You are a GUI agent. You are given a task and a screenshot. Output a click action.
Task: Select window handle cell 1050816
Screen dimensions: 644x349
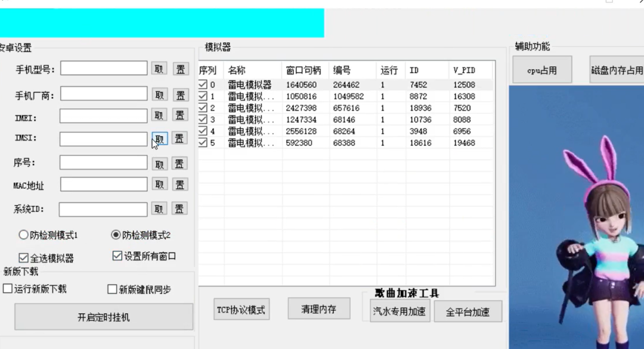[301, 96]
